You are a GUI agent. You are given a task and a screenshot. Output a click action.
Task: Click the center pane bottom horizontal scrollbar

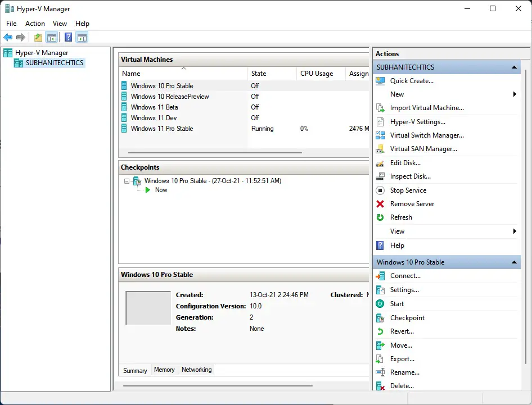218,386
